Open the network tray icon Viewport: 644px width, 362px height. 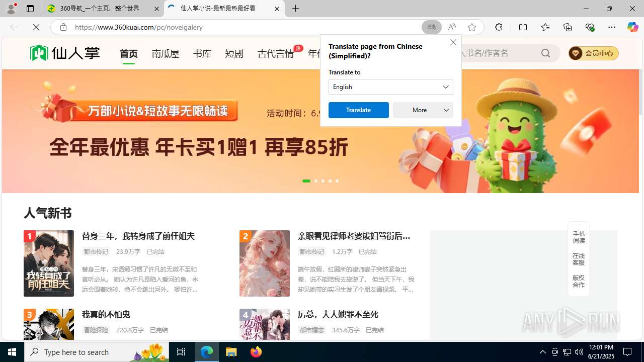[x=567, y=352]
